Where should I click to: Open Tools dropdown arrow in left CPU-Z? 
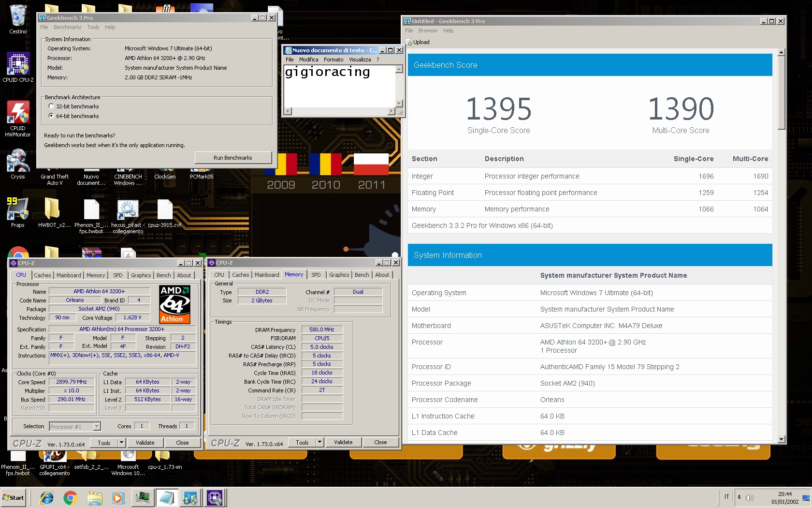121,443
